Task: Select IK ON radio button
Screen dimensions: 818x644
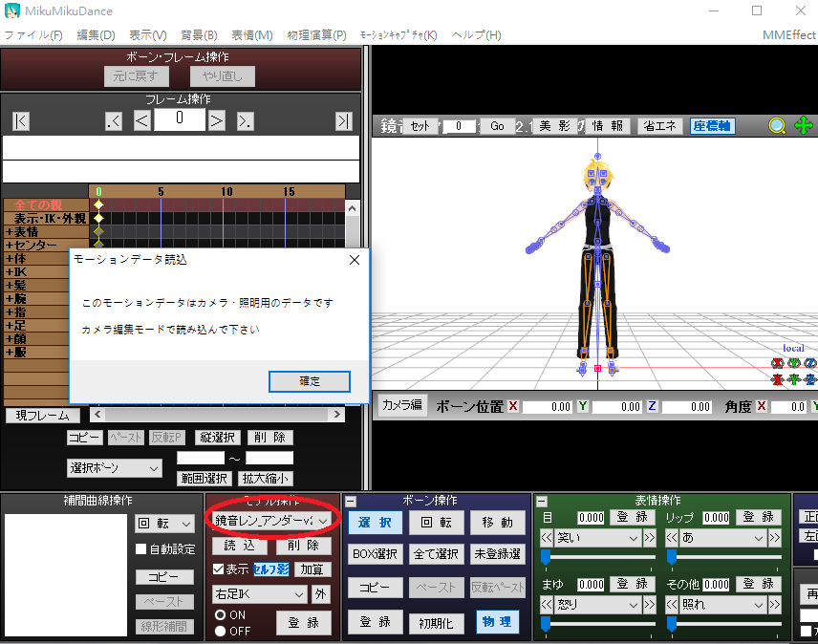Action: coord(220,614)
